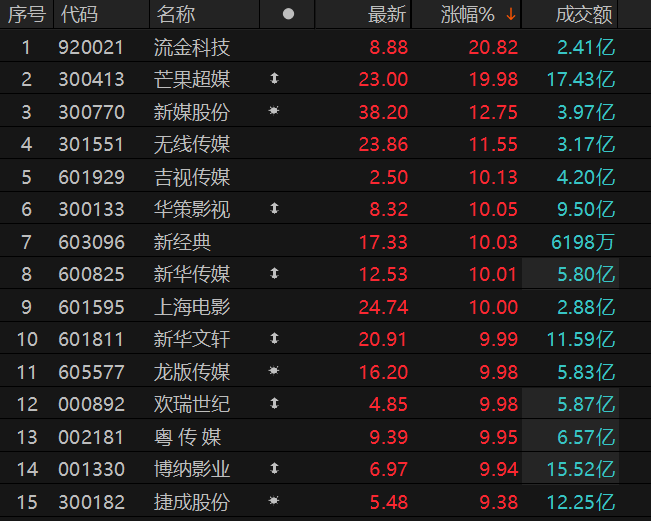Select stock name 无线传媒
This screenshot has height=521, width=651.
192,144
